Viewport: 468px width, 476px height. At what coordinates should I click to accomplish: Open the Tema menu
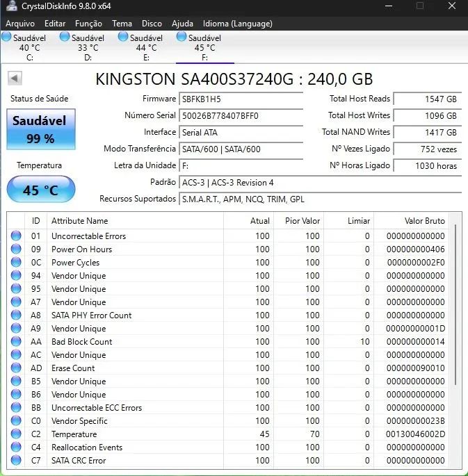pos(122,24)
